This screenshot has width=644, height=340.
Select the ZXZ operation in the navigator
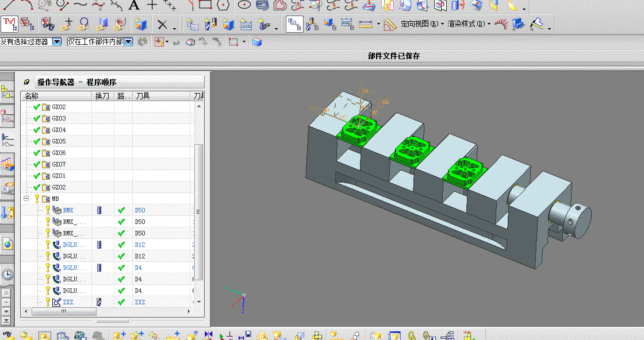tap(68, 302)
